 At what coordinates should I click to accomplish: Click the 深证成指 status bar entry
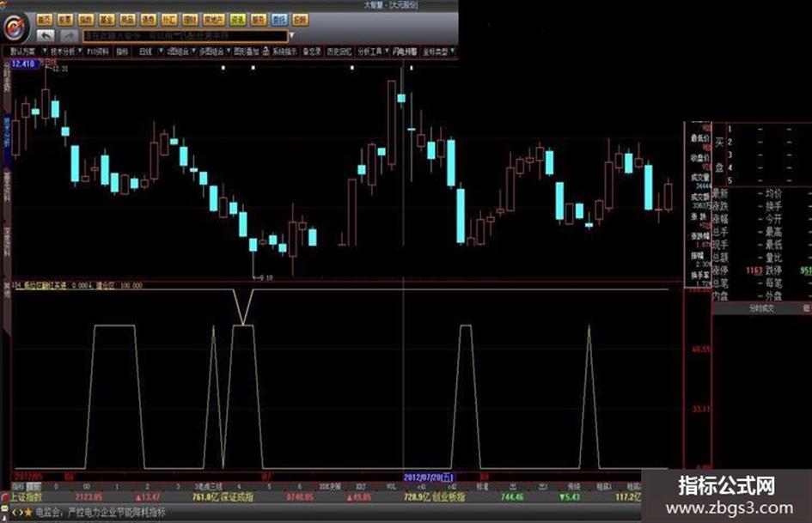click(x=238, y=497)
